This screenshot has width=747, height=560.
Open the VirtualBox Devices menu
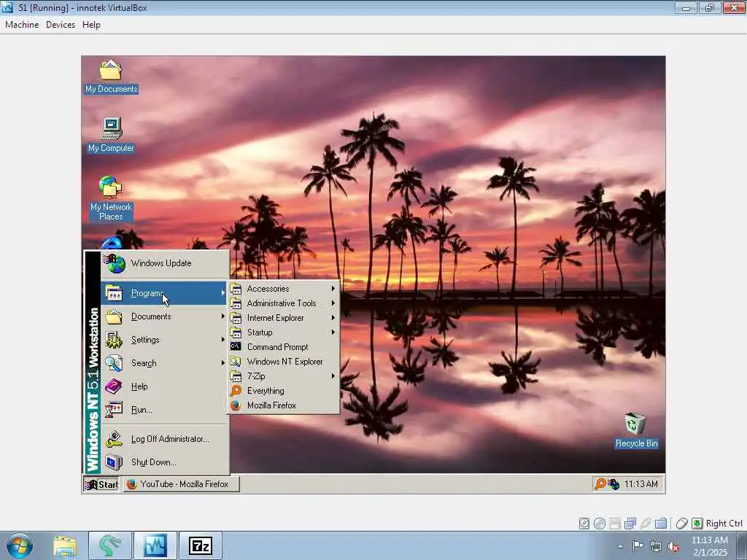click(x=61, y=25)
